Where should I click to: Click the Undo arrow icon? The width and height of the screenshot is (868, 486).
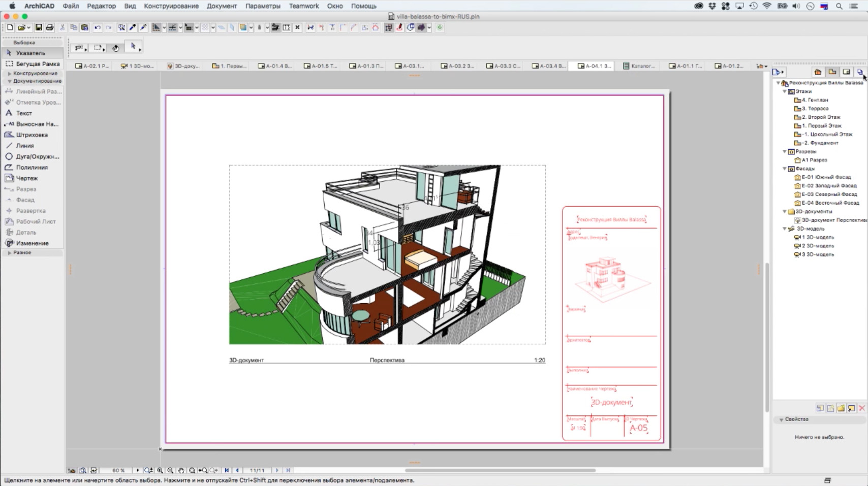point(97,27)
